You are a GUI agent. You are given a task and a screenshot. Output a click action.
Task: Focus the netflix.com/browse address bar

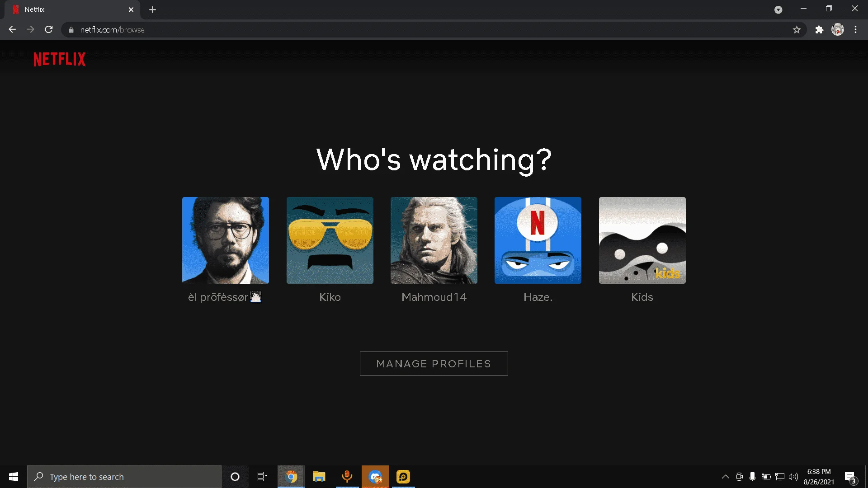[434, 30]
